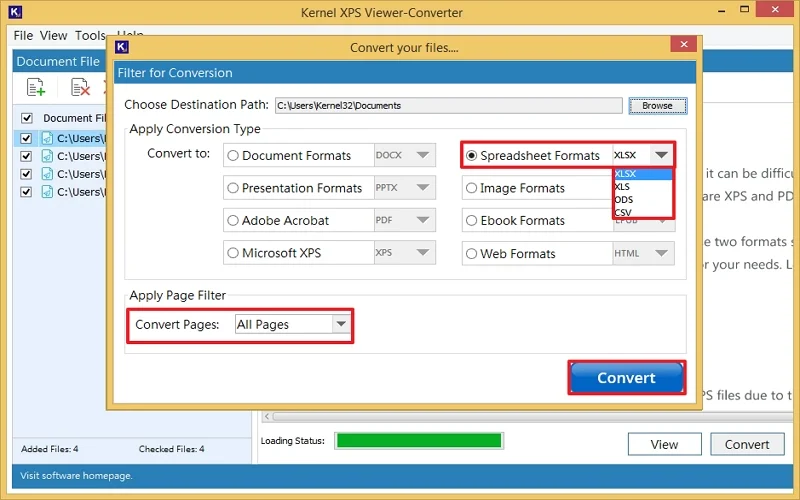Open the PDF format dropdown

pos(422,220)
